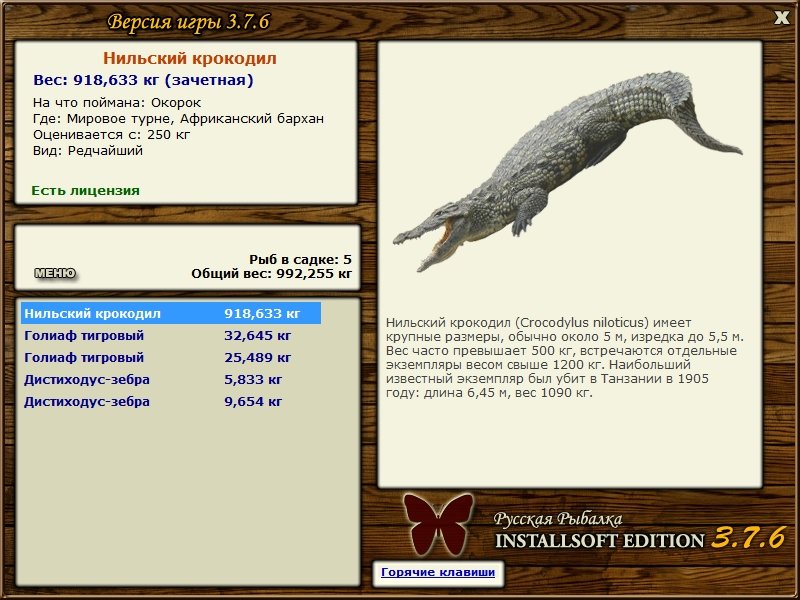Screen dimensions: 800x600
Task: Click the Русская Рыбалка logo text
Action: (558, 519)
